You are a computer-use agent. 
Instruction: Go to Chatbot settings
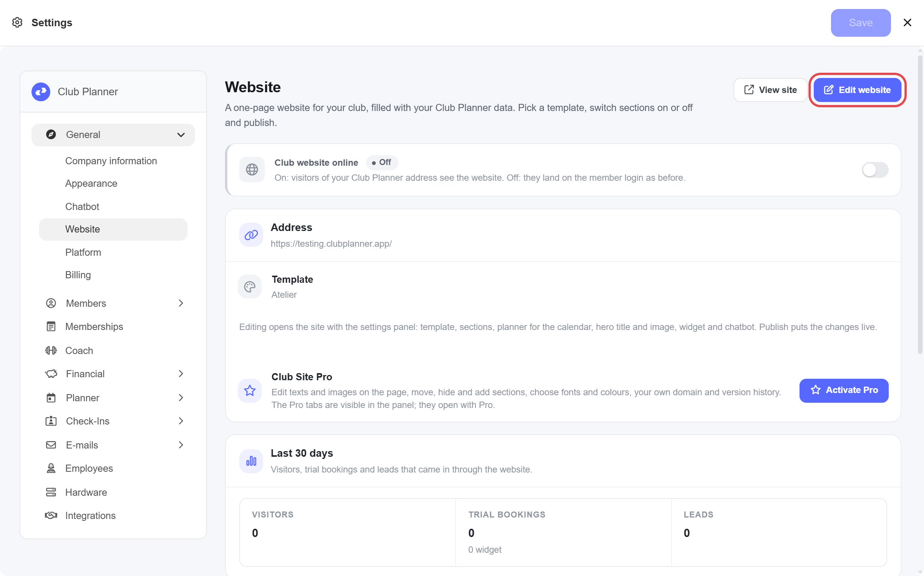click(113, 207)
